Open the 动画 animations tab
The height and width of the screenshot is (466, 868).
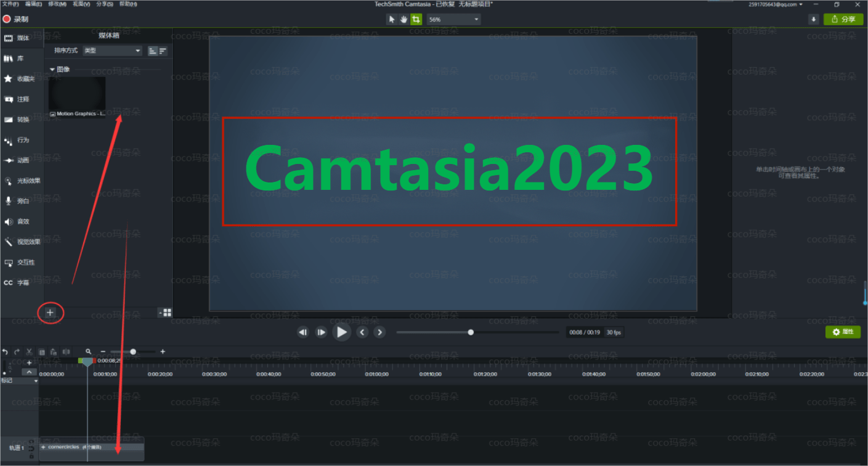(x=22, y=160)
